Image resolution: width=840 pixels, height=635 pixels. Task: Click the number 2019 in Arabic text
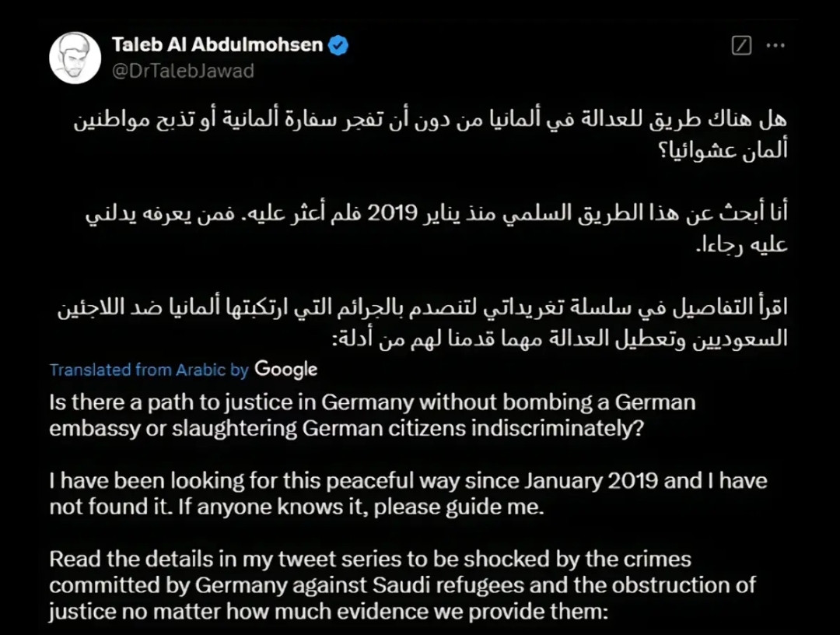(x=391, y=214)
